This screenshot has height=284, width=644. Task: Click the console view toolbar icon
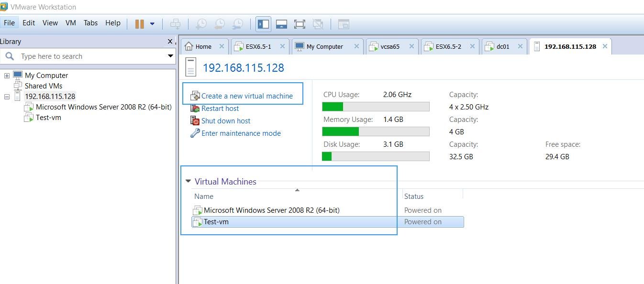tap(344, 24)
